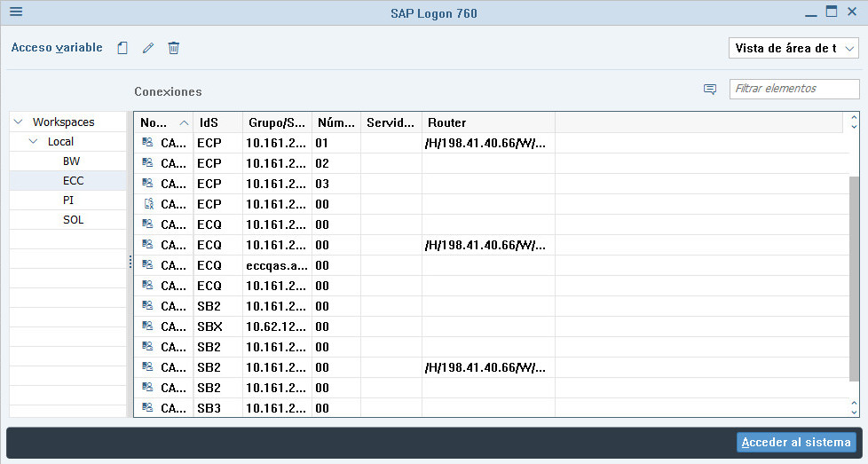Screen dimensions: 868x464
Task: Click the trash delete connection icon
Action: pos(174,48)
